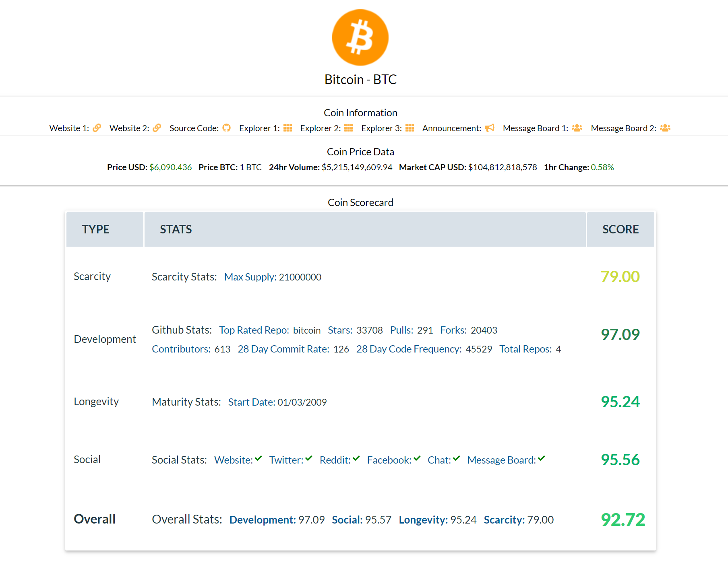Click the Contributors stat link
The height and width of the screenshot is (569, 728).
181,349
